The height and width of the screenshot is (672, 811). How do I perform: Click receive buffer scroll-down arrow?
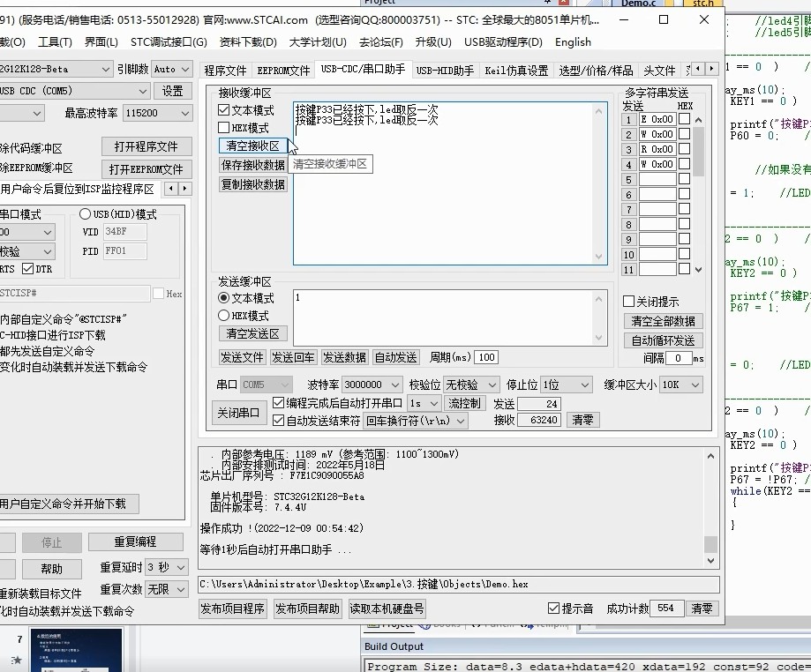tap(598, 257)
